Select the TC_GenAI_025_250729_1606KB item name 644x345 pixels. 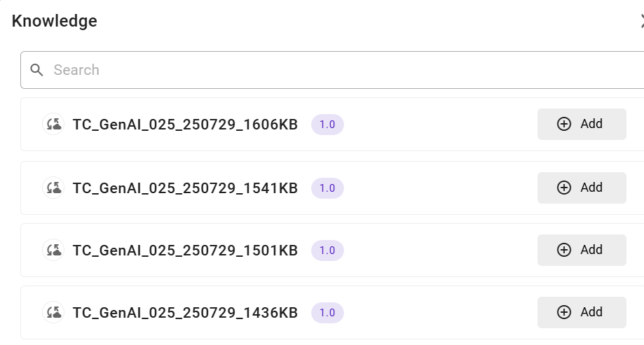(185, 125)
